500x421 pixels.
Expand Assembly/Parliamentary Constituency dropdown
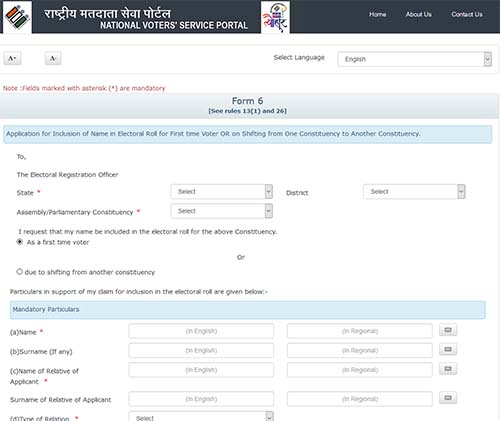(x=222, y=211)
